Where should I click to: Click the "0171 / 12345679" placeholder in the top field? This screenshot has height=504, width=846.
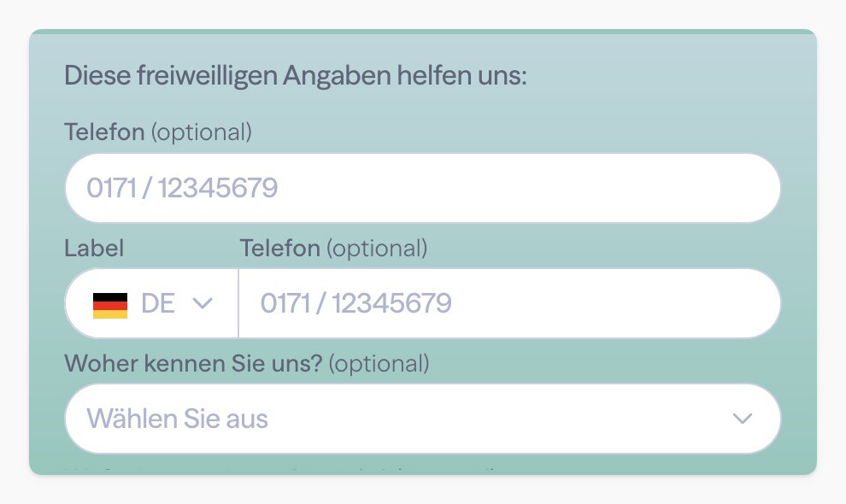pyautogui.click(x=182, y=188)
